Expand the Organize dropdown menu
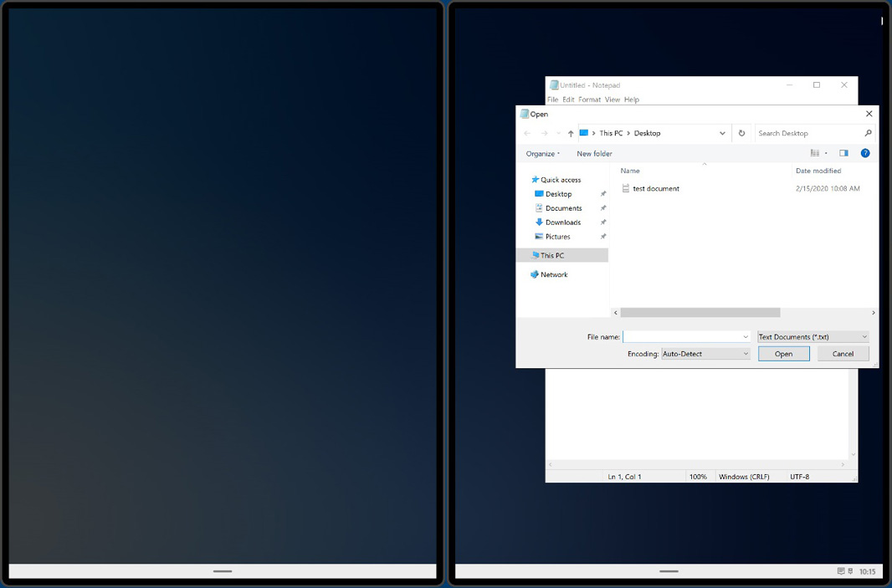Screen dimensions: 892x588 coord(543,154)
